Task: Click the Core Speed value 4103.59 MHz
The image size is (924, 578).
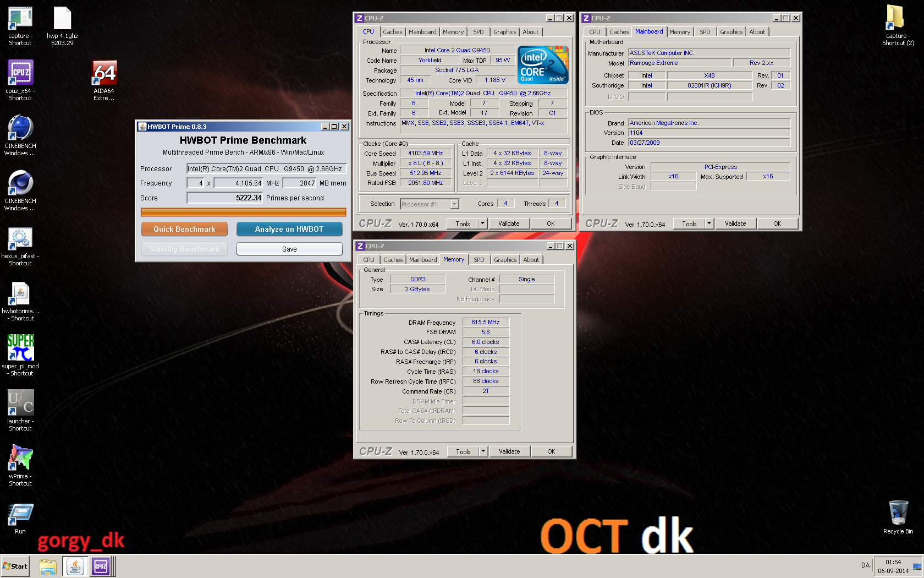Action: click(426, 153)
